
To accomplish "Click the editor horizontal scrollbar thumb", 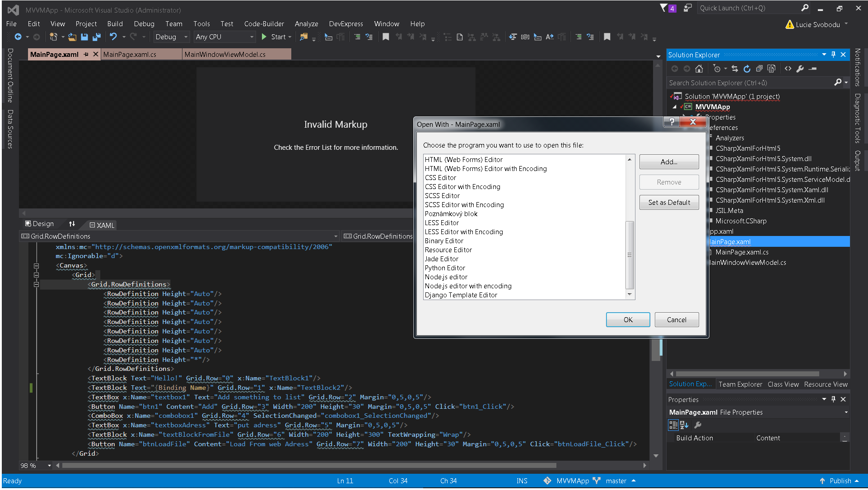I will pos(309,466).
